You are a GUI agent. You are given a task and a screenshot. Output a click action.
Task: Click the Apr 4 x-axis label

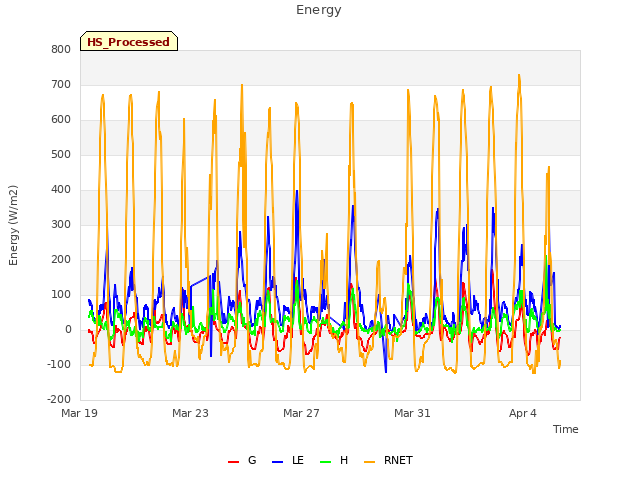pos(523,413)
